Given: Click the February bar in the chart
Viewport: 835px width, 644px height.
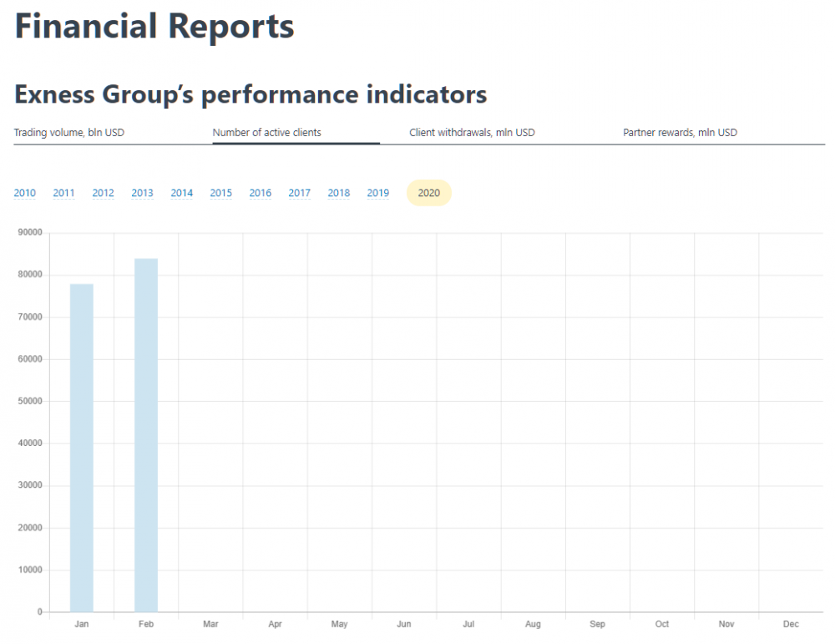Looking at the screenshot, I should point(146,435).
